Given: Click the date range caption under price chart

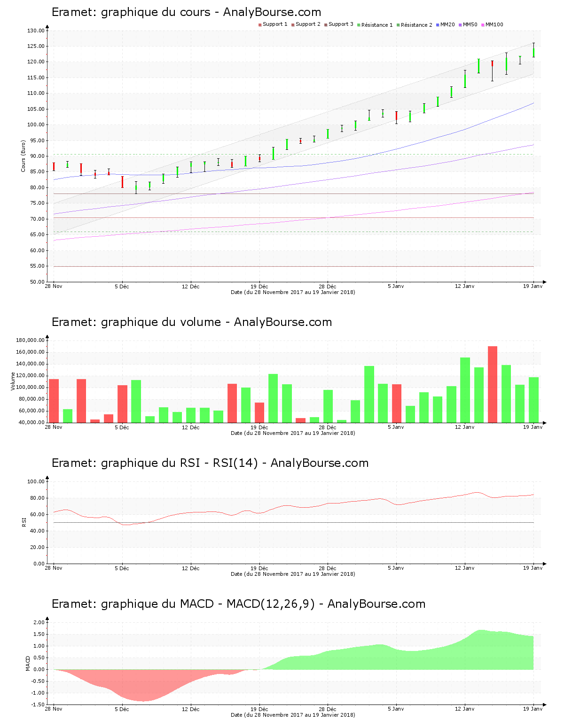Looking at the screenshot, I should pyautogui.click(x=293, y=292).
